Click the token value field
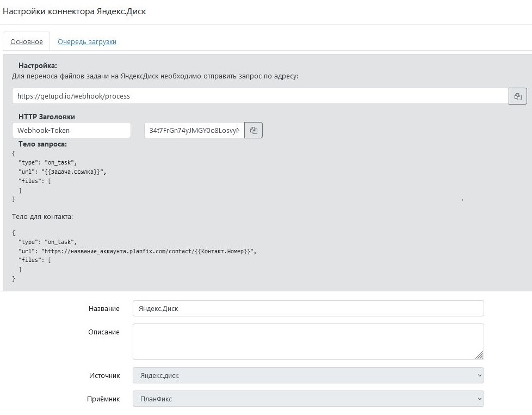The image size is (532, 415). pyautogui.click(x=194, y=130)
